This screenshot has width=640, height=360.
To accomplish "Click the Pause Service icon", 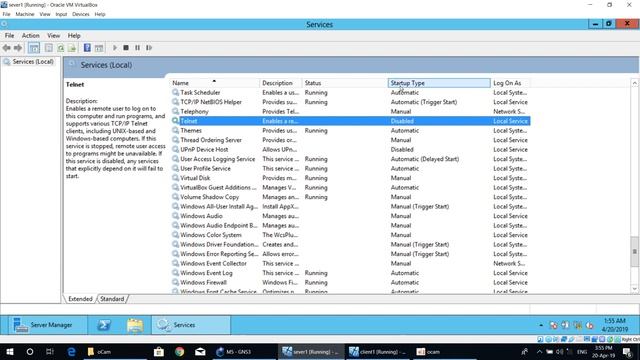I will (138, 48).
